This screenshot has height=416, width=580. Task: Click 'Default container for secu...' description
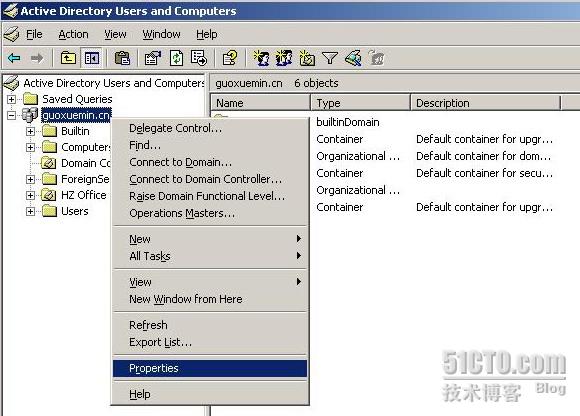[485, 173]
